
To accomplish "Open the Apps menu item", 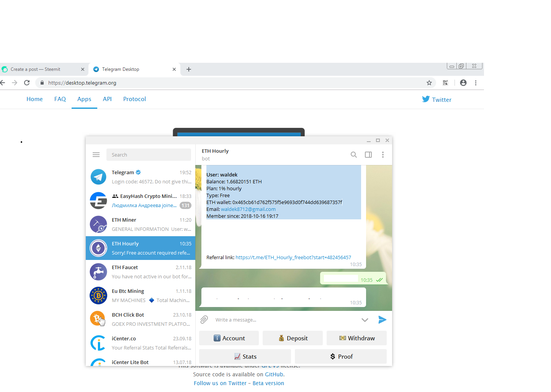I will [84, 99].
